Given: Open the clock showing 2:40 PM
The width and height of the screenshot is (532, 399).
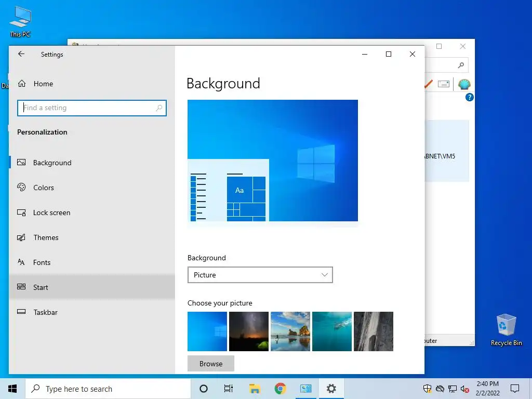Looking at the screenshot, I should tap(487, 389).
